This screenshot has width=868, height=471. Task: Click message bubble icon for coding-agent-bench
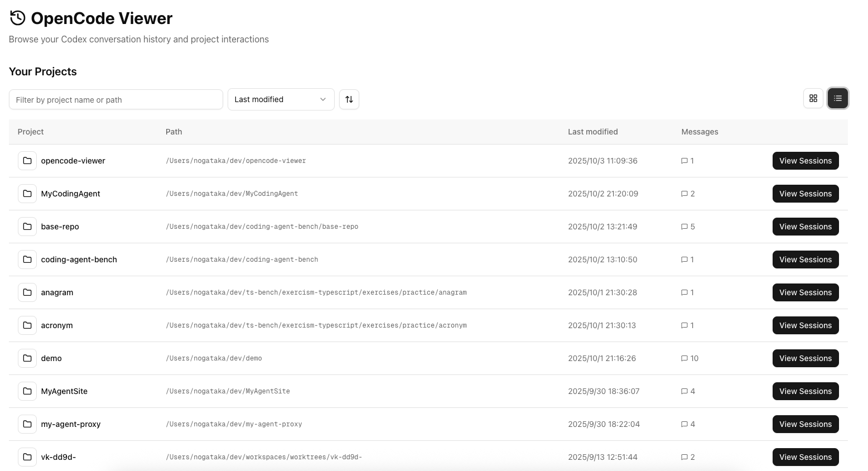pos(684,259)
